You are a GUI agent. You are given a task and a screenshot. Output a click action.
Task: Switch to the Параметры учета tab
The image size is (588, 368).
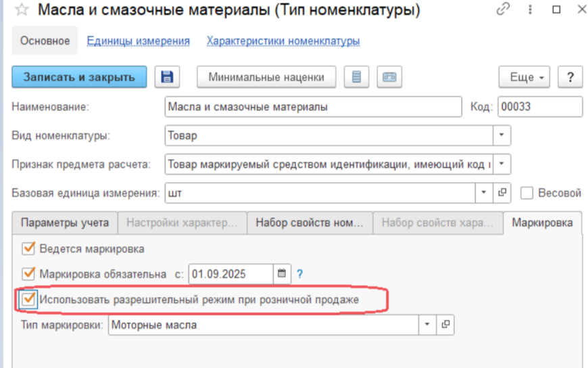(64, 223)
